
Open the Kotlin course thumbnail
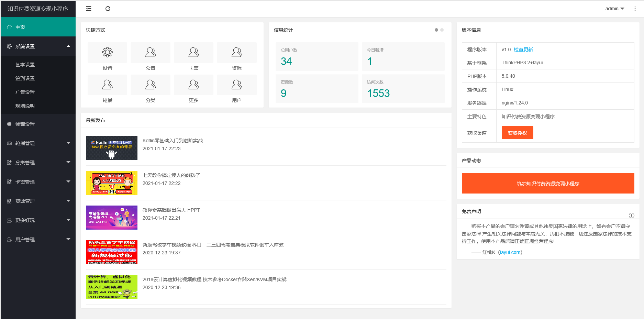click(x=111, y=148)
